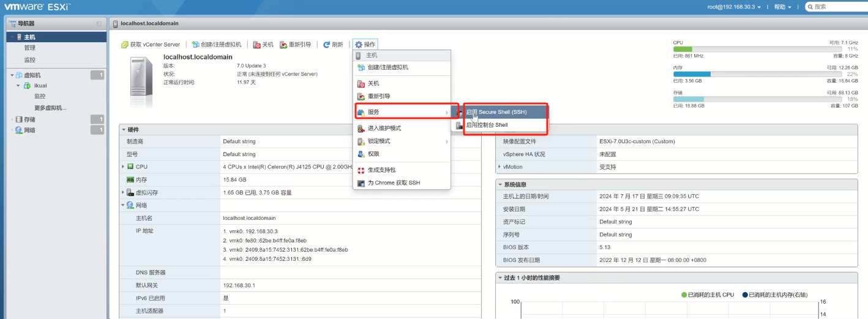Expand the 虚拟闪存 row
The image size is (868, 319).
pos(123,192)
